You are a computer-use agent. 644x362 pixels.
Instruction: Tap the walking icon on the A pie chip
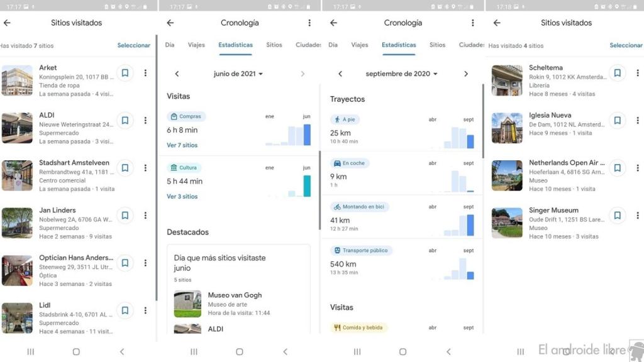337,119
